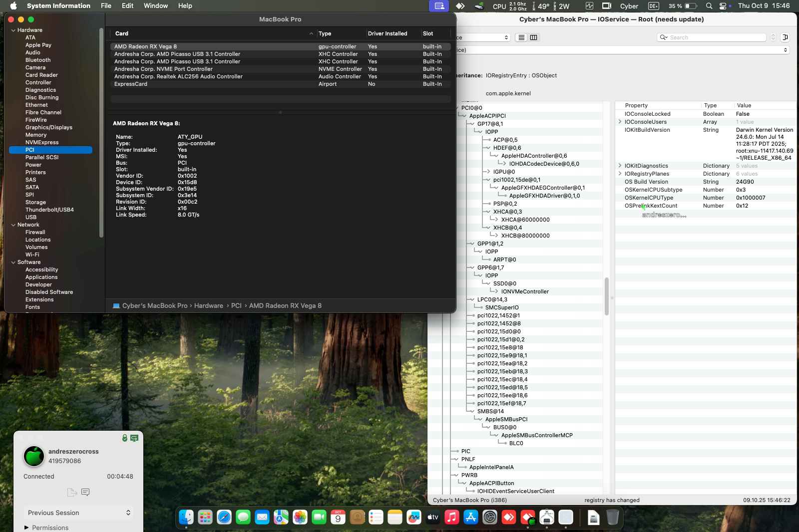
Task: Switch IORegistryExplorer to column view
Action: point(533,37)
